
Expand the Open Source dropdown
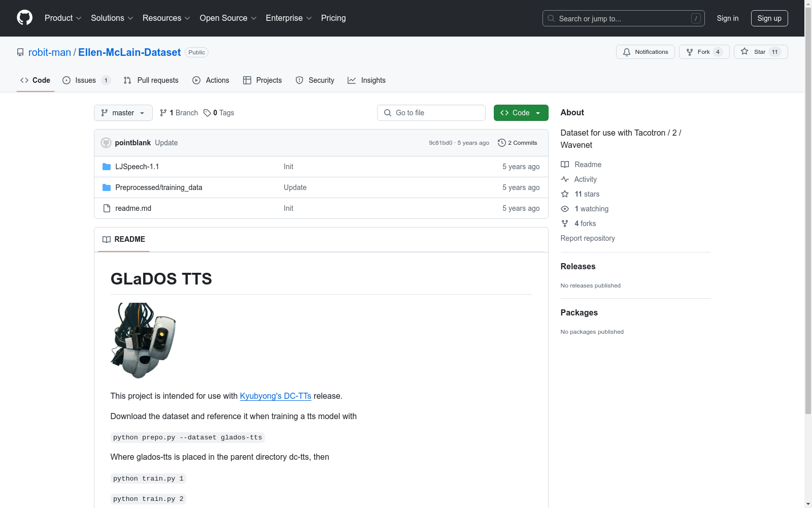[228, 18]
